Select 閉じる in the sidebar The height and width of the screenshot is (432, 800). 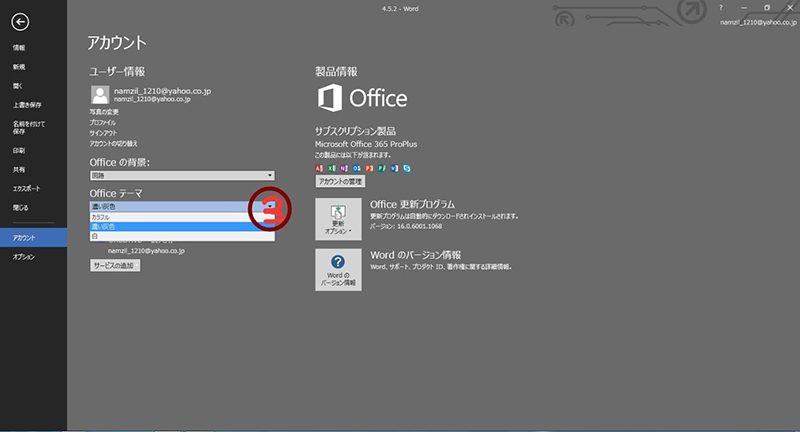(20, 208)
